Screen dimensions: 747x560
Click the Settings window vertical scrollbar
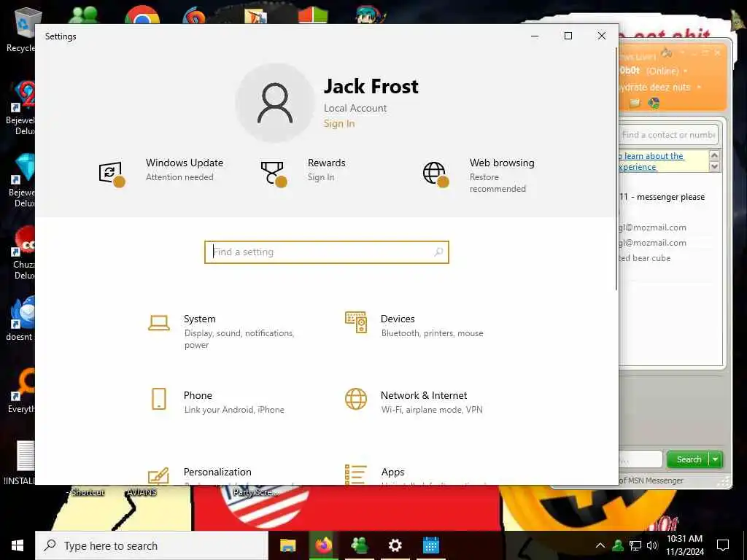coord(616,169)
